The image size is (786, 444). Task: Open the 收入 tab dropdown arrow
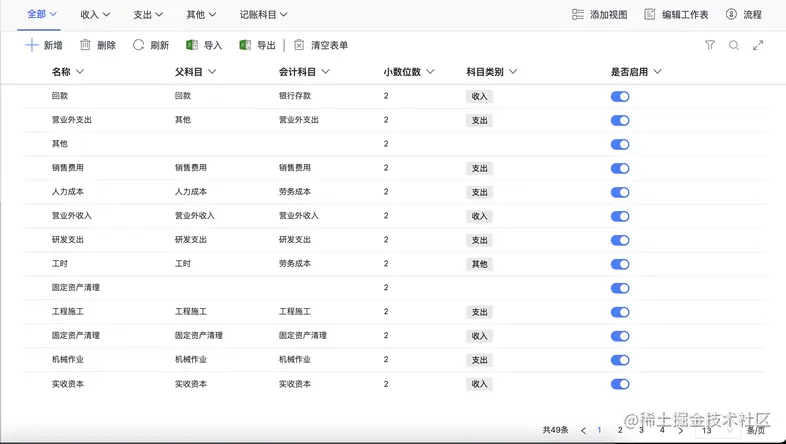pos(106,15)
